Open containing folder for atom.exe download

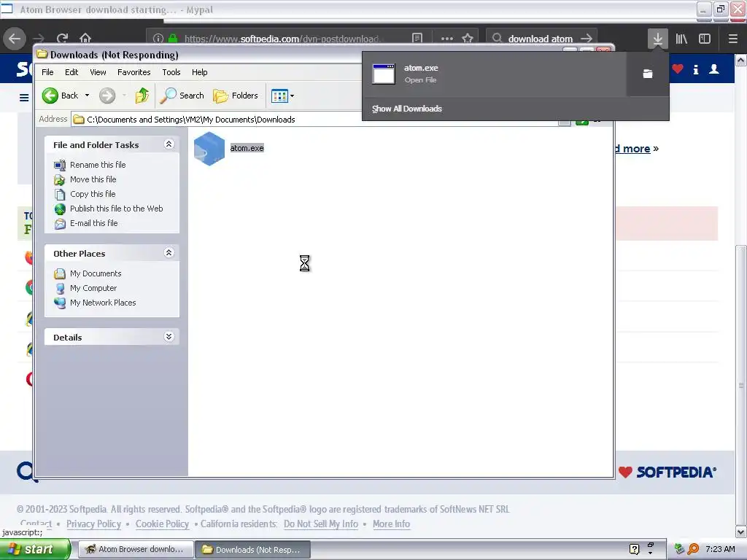pyautogui.click(x=648, y=74)
